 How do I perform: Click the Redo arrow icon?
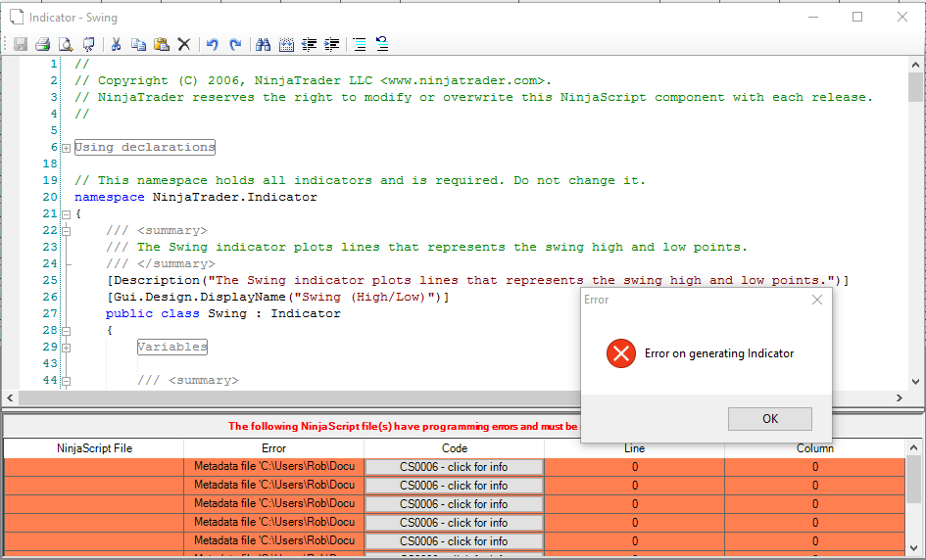(x=235, y=44)
